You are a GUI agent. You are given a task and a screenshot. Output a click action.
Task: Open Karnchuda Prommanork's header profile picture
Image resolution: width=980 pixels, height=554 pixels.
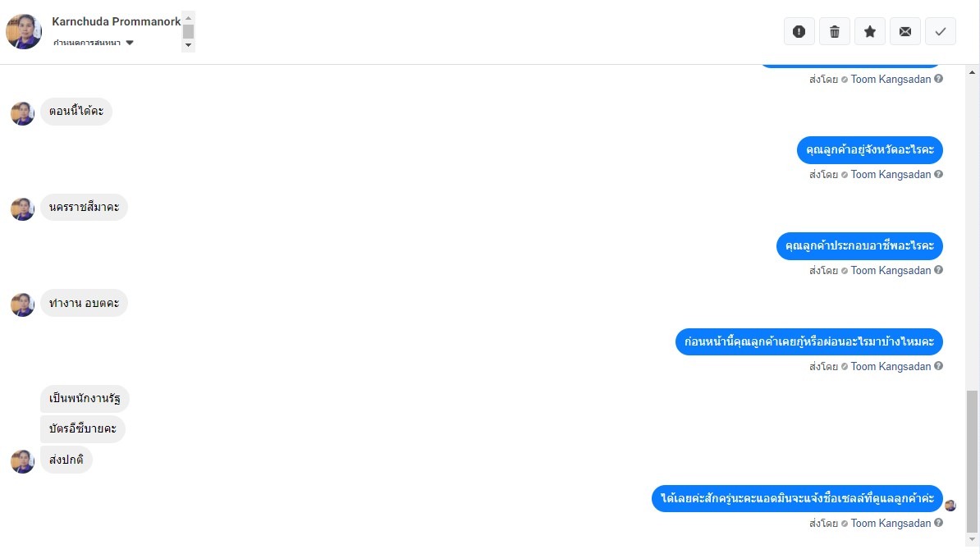pos(24,31)
